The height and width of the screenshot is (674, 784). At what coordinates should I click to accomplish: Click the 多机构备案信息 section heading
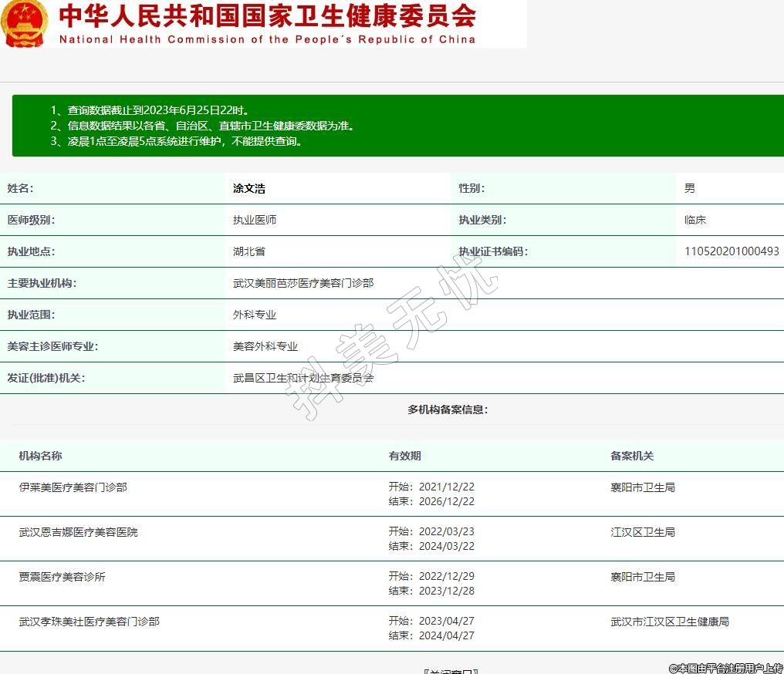pos(448,409)
